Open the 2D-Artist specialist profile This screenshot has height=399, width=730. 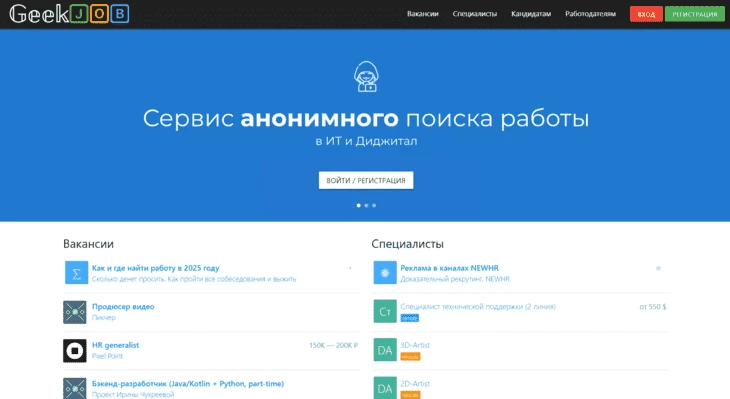point(415,384)
